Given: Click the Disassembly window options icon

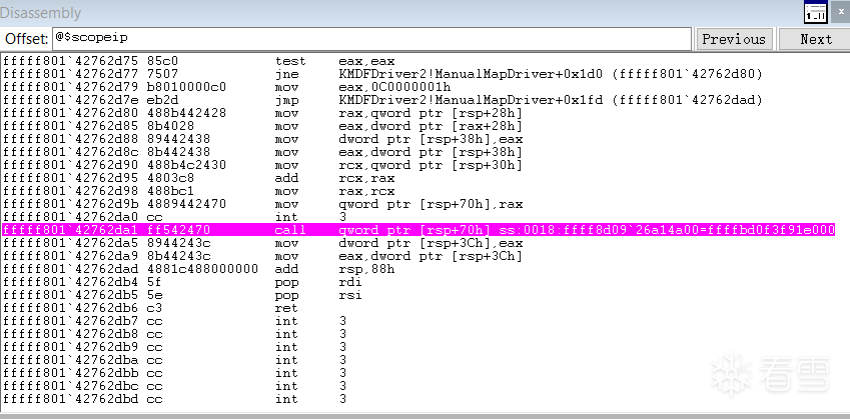Looking at the screenshot, I should (815, 13).
